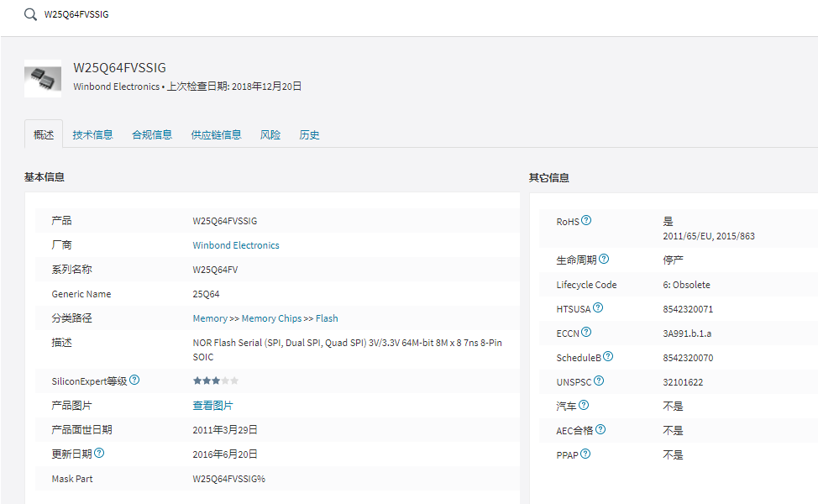Click UNSPSC code 32101622
The height and width of the screenshot is (504, 818).
click(682, 382)
